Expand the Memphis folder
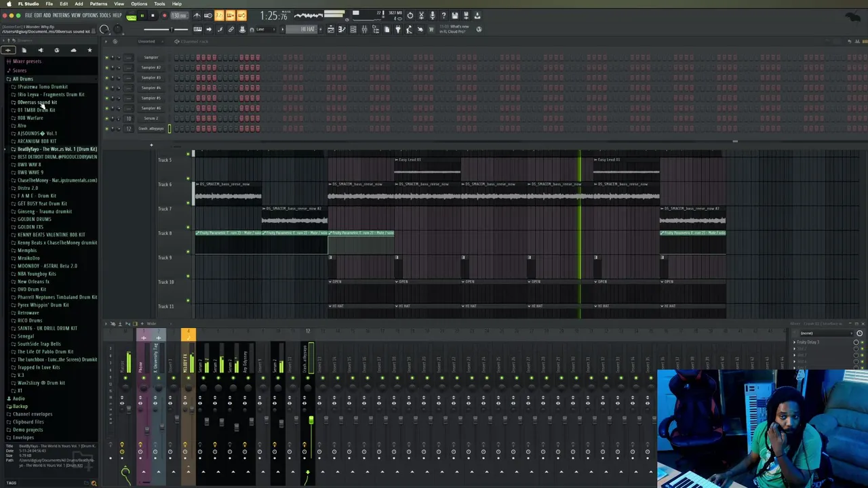The image size is (868, 488). (x=27, y=250)
